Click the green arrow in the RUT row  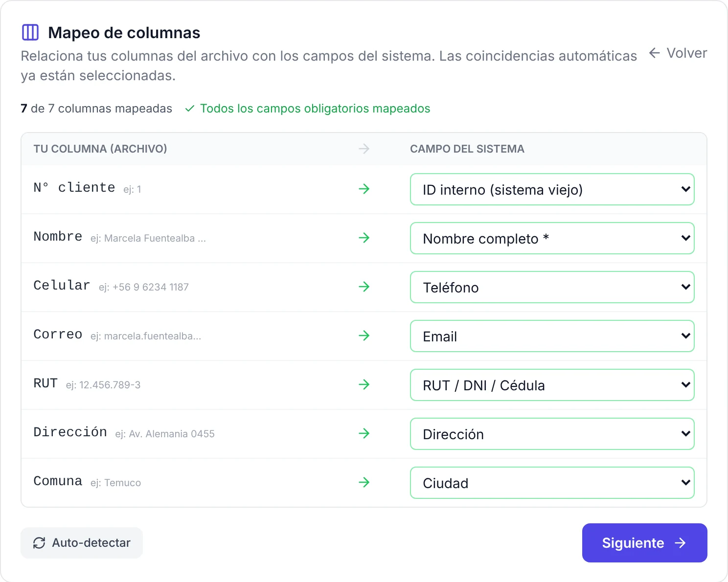364,384
